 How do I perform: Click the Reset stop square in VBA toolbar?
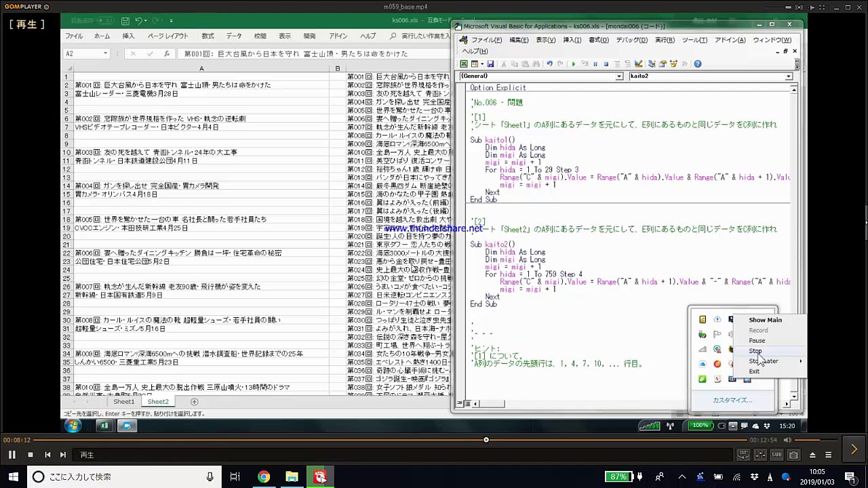[x=606, y=64]
